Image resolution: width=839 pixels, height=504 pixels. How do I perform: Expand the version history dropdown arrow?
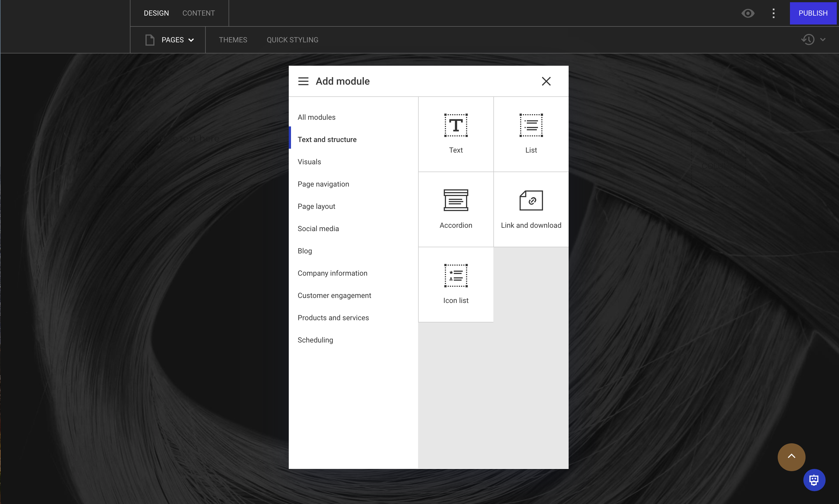823,39
